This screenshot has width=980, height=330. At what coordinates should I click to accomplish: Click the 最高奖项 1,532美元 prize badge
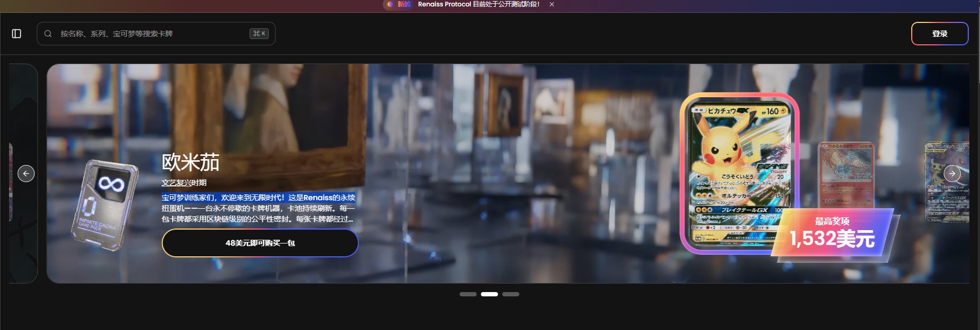[x=833, y=233]
